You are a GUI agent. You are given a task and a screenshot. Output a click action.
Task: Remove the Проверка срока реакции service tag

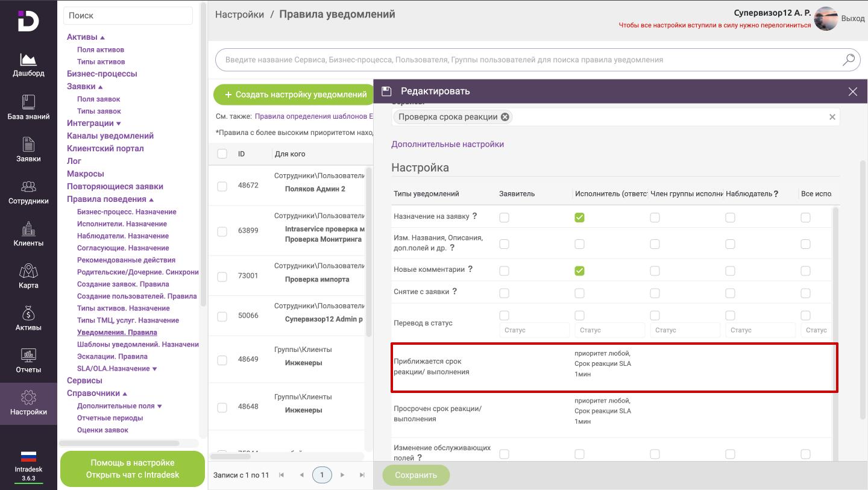coord(505,117)
